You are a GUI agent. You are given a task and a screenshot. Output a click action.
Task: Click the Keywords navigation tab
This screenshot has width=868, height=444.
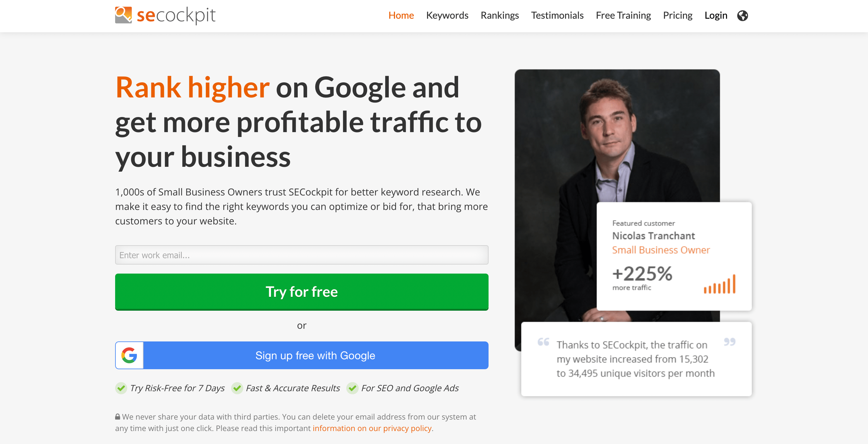(447, 15)
